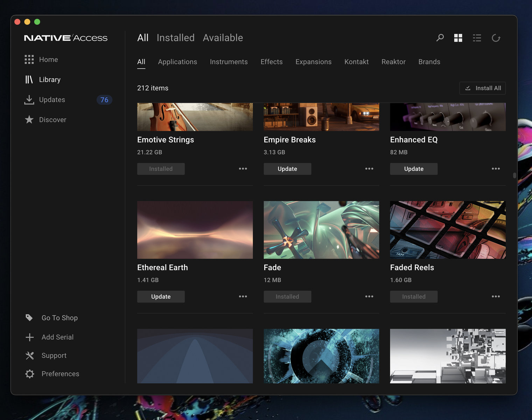Click the library vertical scrollbar handle
The height and width of the screenshot is (420, 532).
(x=514, y=175)
